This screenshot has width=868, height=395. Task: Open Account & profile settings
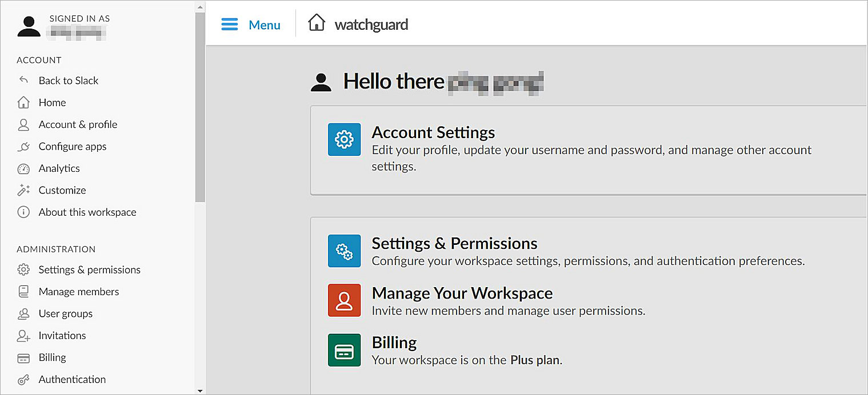coord(77,124)
